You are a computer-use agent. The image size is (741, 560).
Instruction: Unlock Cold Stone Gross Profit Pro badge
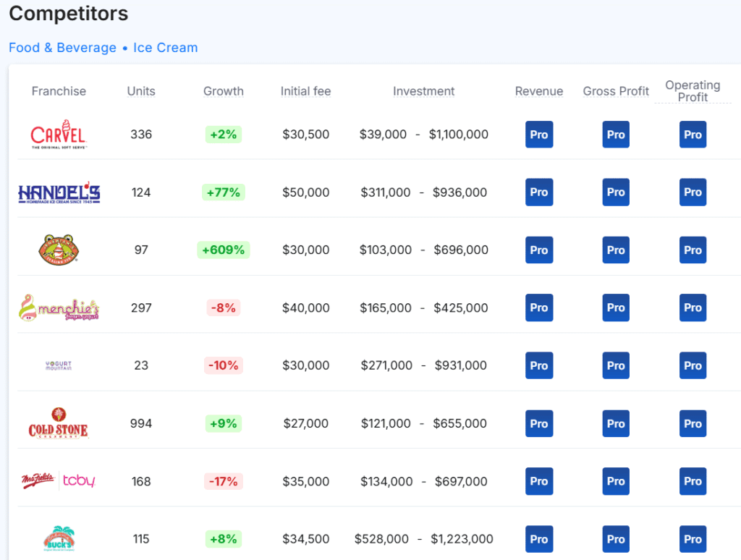(x=616, y=423)
